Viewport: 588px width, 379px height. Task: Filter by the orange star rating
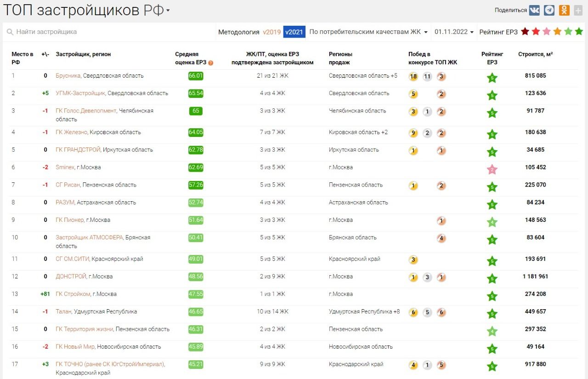(x=557, y=32)
